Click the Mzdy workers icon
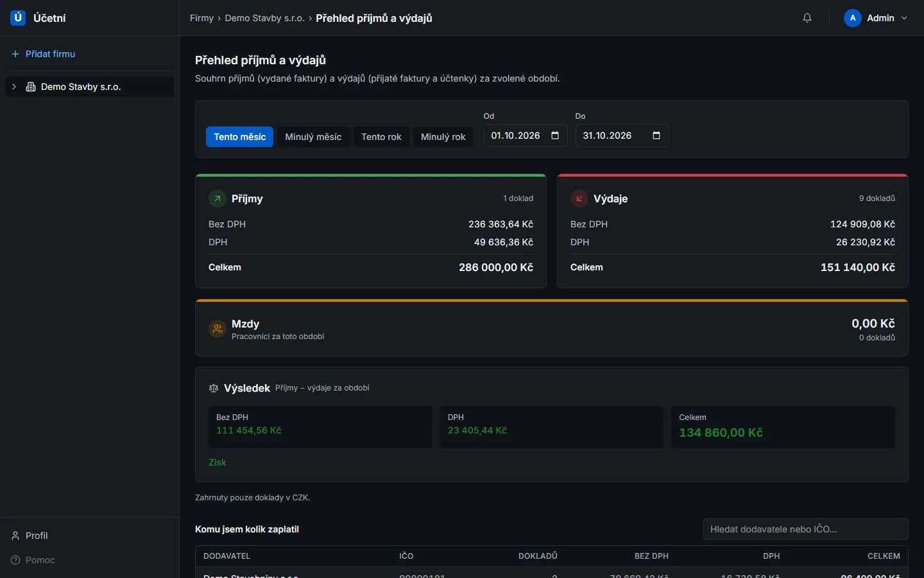Screen dimensions: 924x578 [218, 329]
